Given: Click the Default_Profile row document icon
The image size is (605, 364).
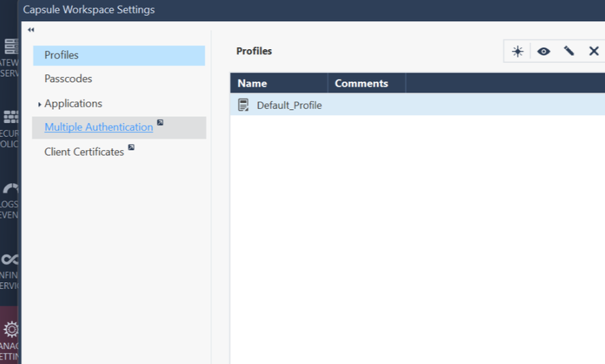Looking at the screenshot, I should click(x=243, y=105).
